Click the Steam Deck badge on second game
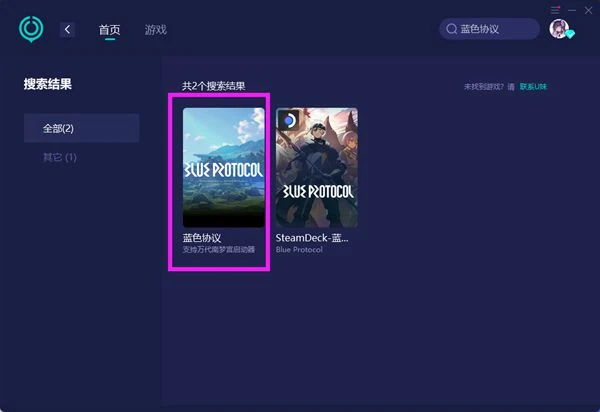600x412 pixels. [287, 120]
